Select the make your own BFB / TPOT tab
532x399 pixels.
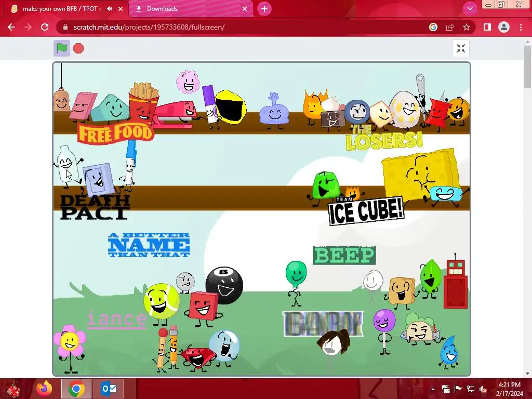(x=64, y=9)
